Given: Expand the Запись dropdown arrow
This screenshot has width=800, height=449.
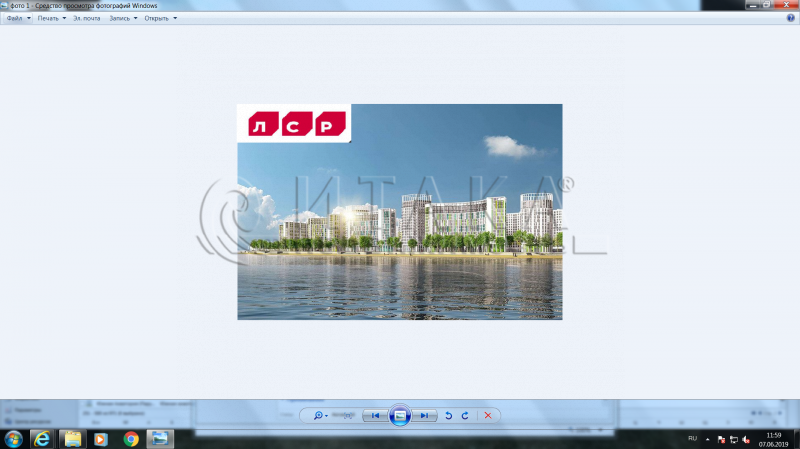Looking at the screenshot, I should click(135, 18).
